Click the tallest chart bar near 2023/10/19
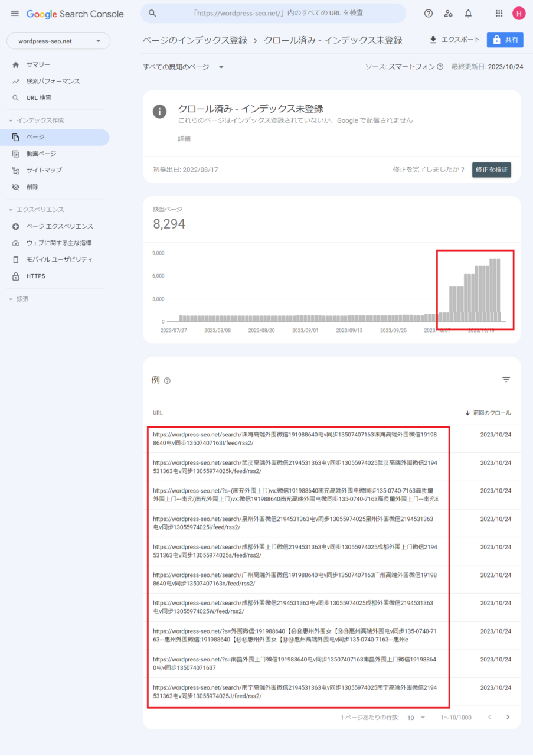The height and width of the screenshot is (756, 533). pyautogui.click(x=495, y=290)
